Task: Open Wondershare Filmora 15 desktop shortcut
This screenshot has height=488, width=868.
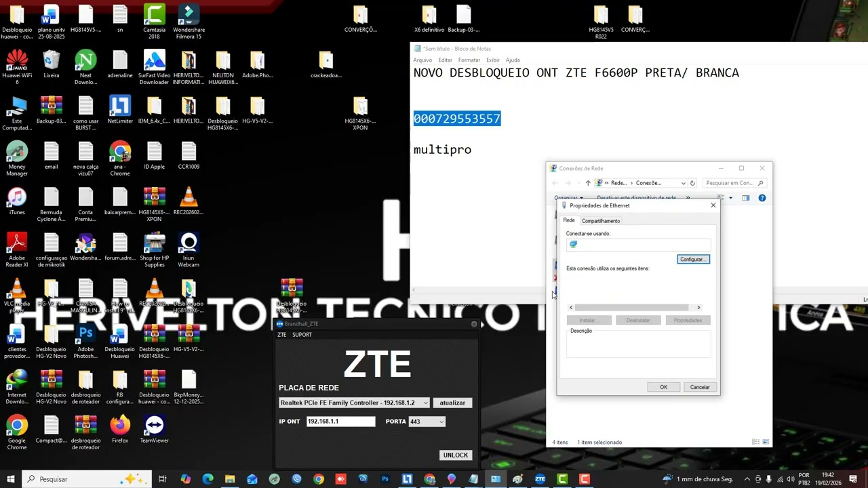Action: [x=189, y=21]
